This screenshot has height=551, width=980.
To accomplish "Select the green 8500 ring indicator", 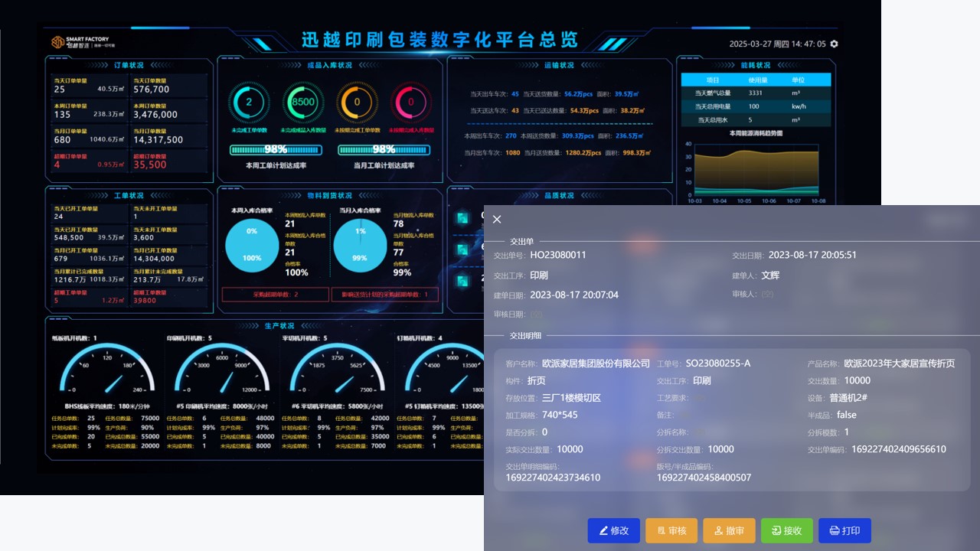I will tap(303, 102).
